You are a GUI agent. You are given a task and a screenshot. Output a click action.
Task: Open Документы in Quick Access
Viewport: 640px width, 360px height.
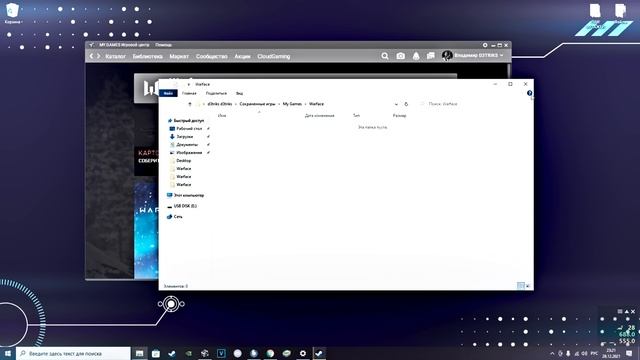[x=187, y=144]
